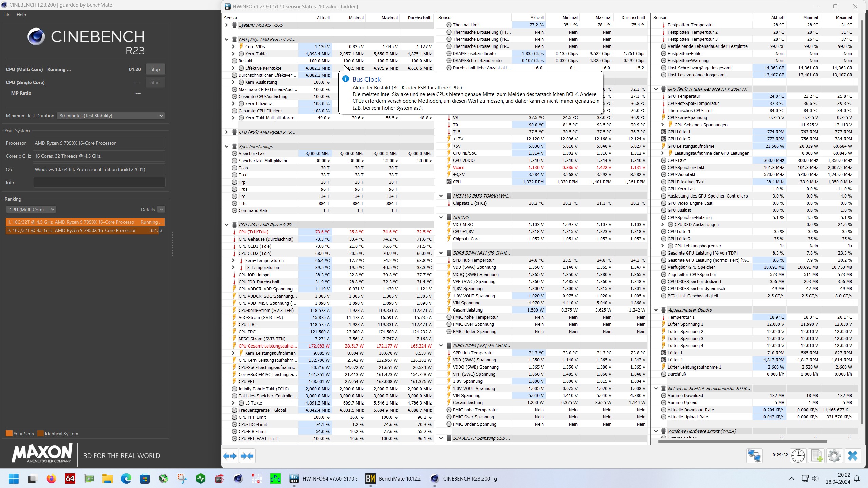The image size is (868, 488).
Task: Stop the running multi core test
Action: 155,69
